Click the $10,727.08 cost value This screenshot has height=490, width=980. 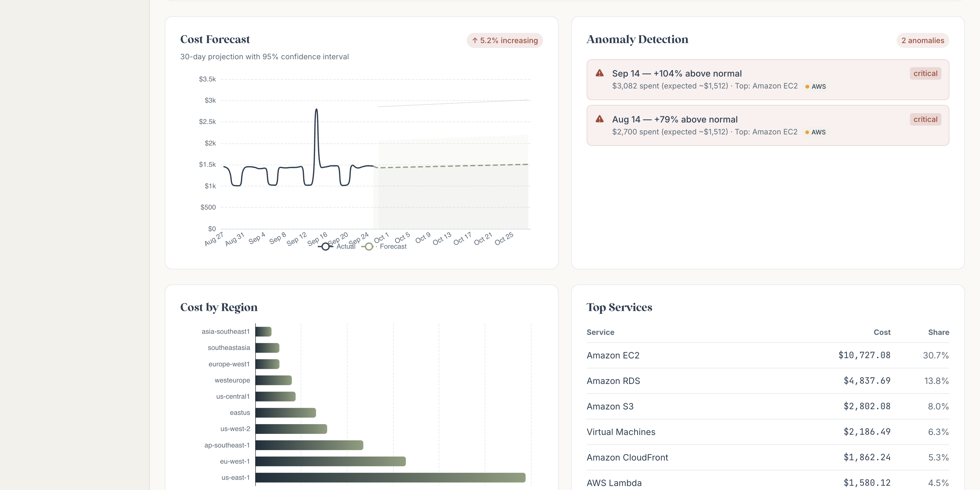[x=864, y=355]
